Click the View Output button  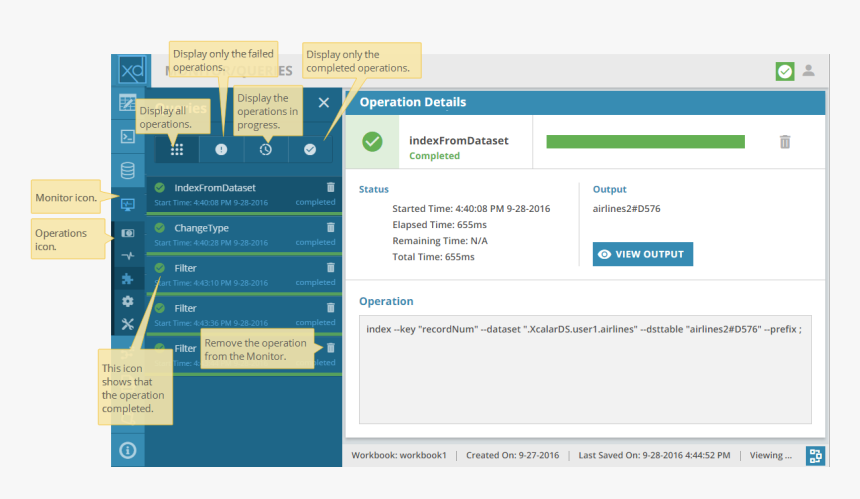pos(642,254)
